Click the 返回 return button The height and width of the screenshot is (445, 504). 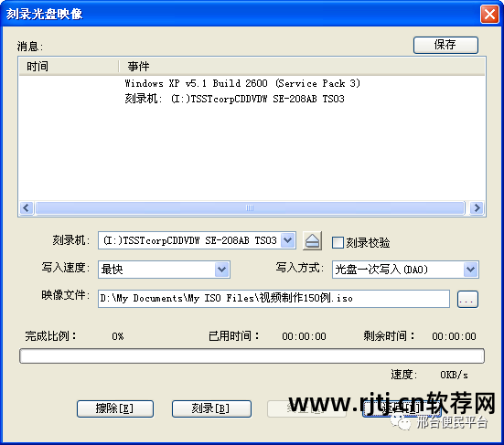402,408
